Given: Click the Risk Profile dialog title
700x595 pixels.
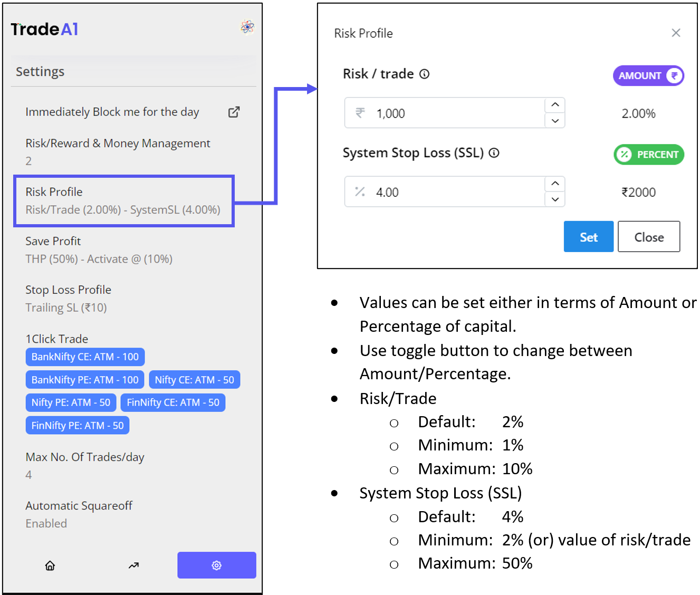Looking at the screenshot, I should 363,33.
